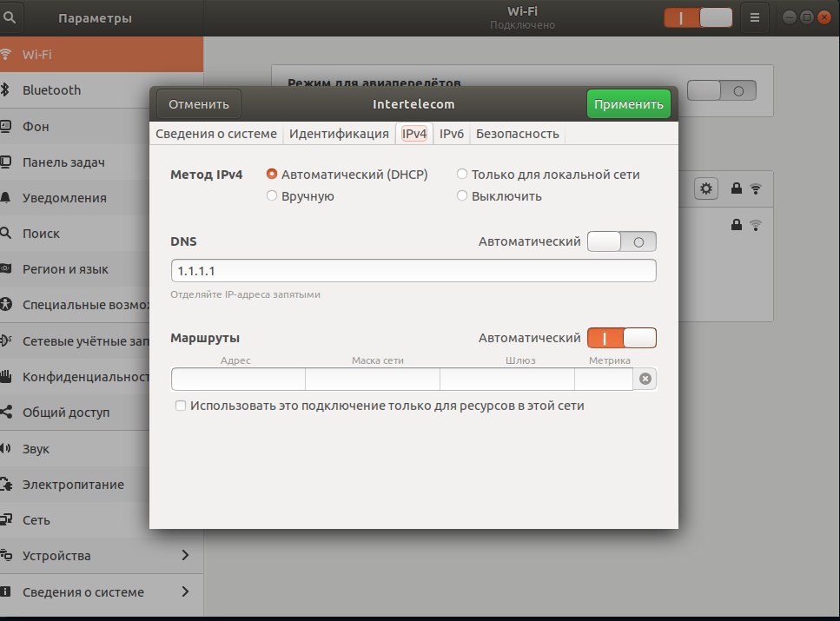Click the Звук speaker icon
The height and width of the screenshot is (621, 840).
point(5,448)
